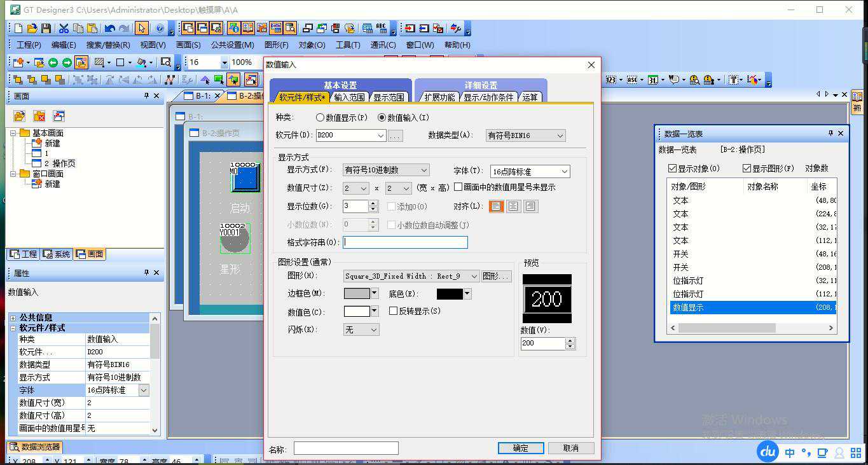Viewport: 868px width, 465px height.
Task: Select the arrow pointer selection tool
Action: point(142,28)
